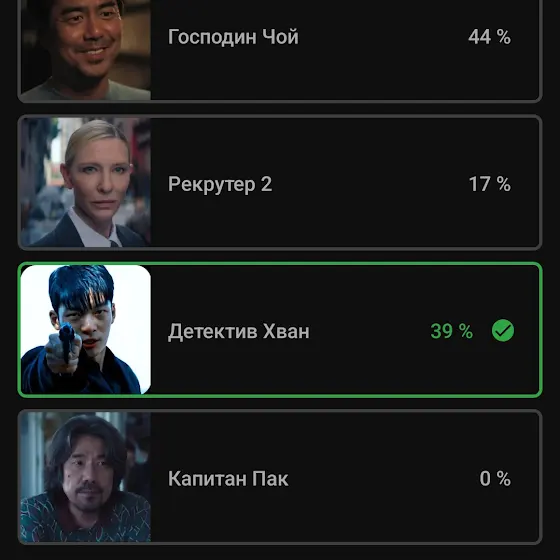Image resolution: width=560 pixels, height=560 pixels.
Task: Click the gap between Рекрутер 2 and Детектив Хван cards
Action: coord(280,256)
